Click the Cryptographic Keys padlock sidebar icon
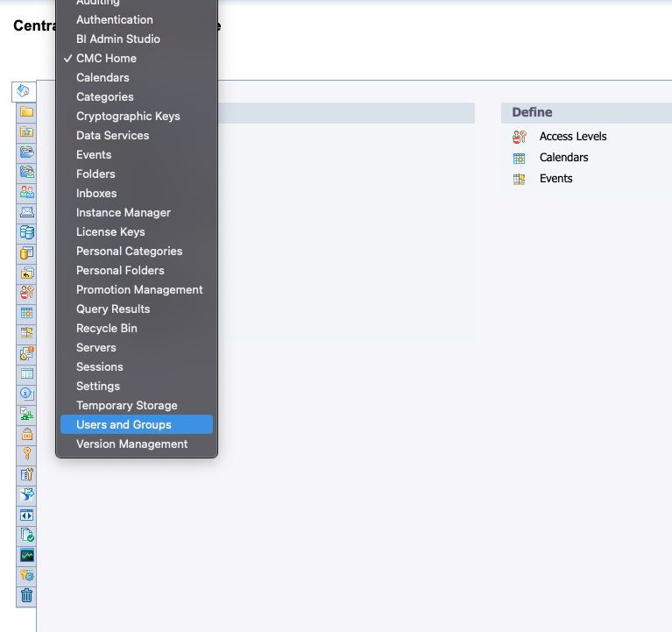Viewport: 672px width, 632px height. coord(26,434)
